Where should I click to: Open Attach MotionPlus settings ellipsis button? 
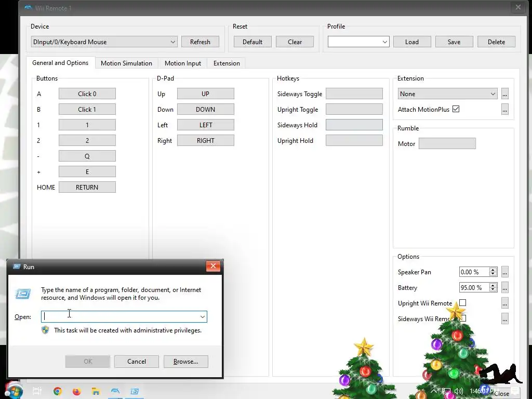coord(505,110)
